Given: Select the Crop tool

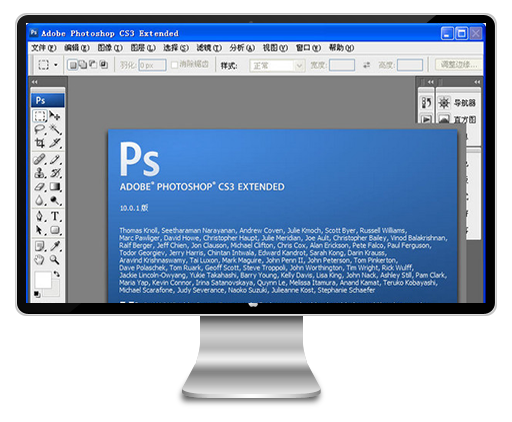Looking at the screenshot, I should [40, 143].
